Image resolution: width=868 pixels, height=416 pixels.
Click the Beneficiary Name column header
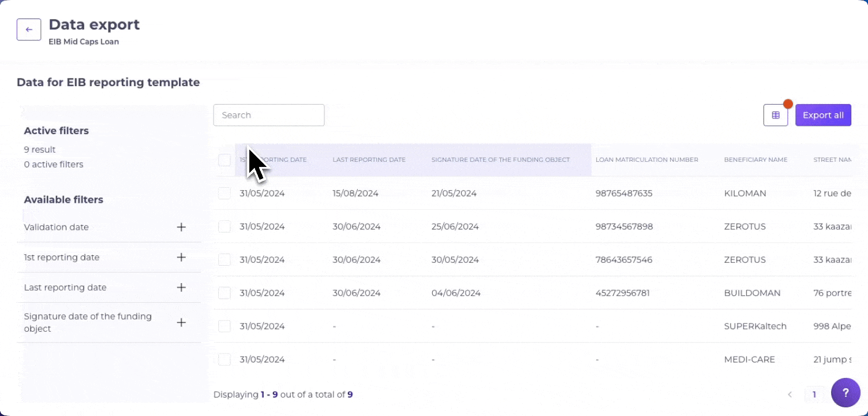pyautogui.click(x=755, y=159)
